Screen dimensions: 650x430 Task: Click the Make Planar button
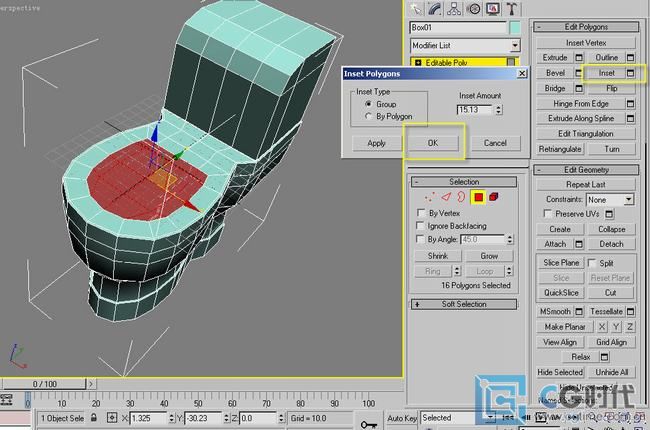(565, 327)
